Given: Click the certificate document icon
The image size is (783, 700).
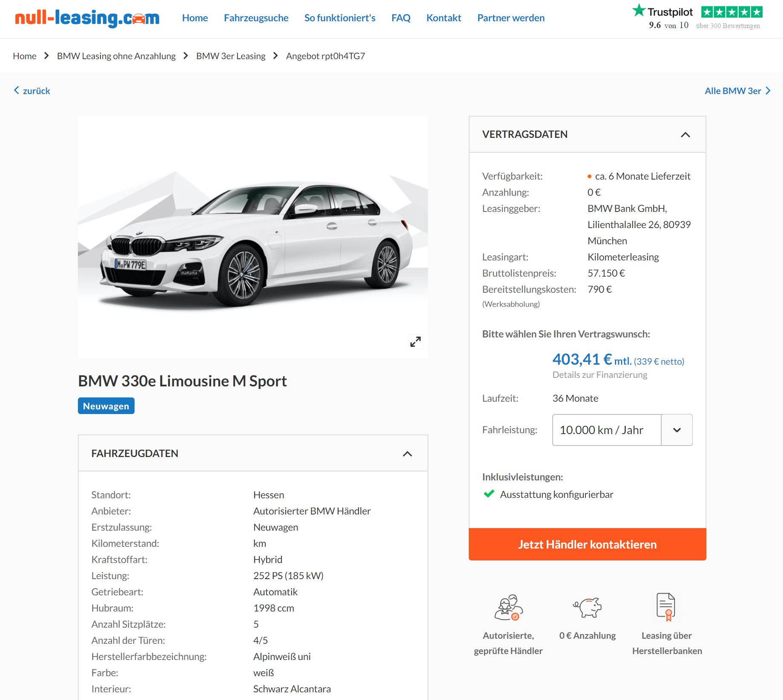Looking at the screenshot, I should coord(666,607).
